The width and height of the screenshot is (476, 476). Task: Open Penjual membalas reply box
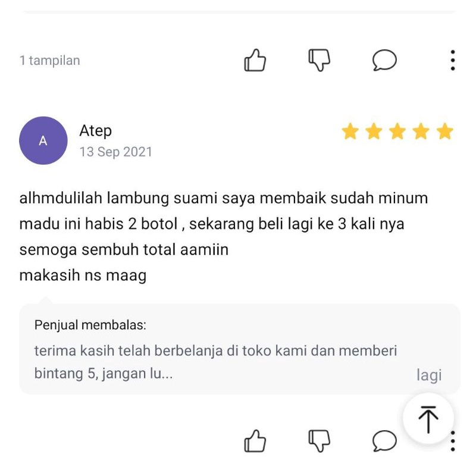click(x=240, y=349)
